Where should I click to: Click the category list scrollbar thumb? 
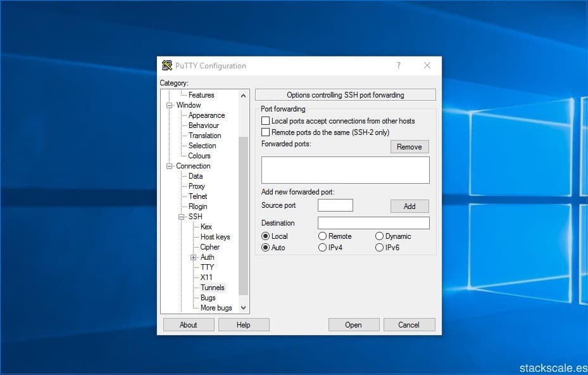click(244, 216)
